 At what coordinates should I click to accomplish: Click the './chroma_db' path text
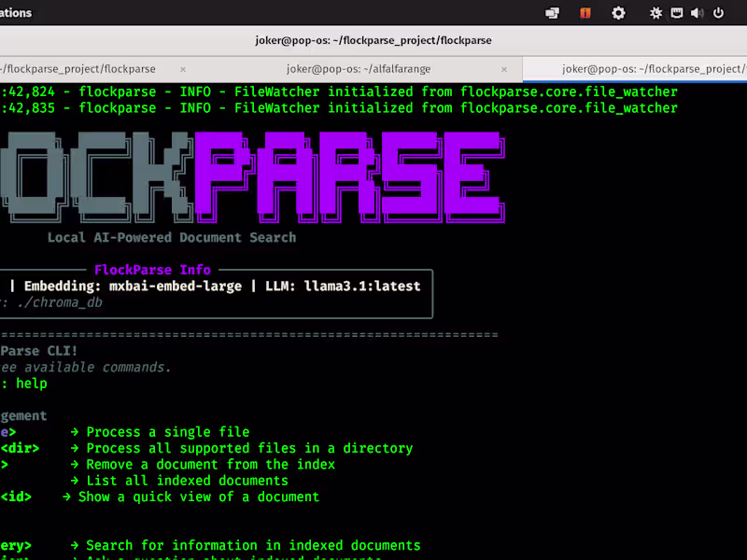(60, 302)
